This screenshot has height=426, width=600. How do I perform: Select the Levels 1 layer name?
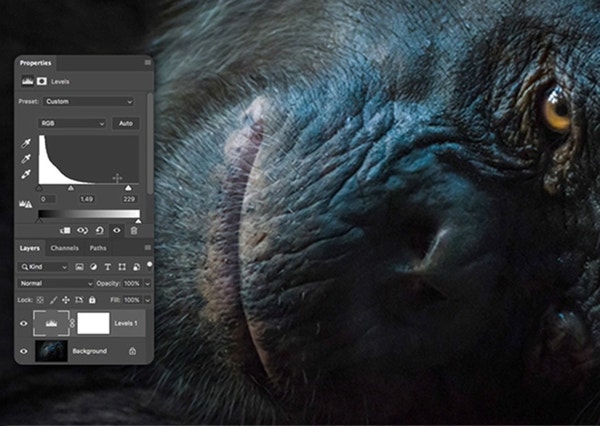point(126,323)
